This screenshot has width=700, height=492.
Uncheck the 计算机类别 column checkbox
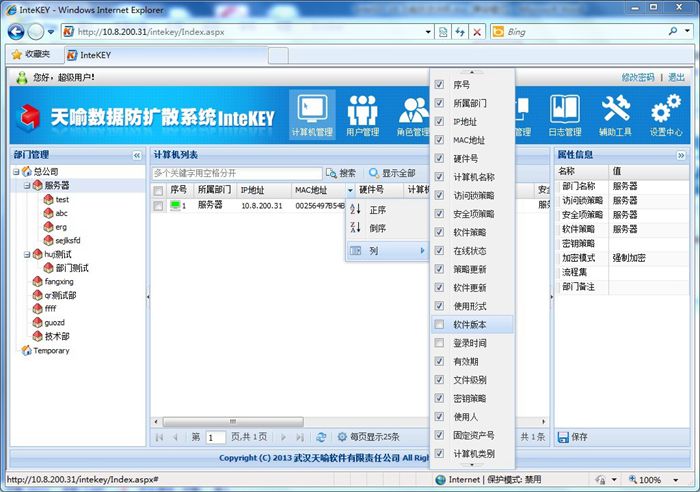[439, 454]
